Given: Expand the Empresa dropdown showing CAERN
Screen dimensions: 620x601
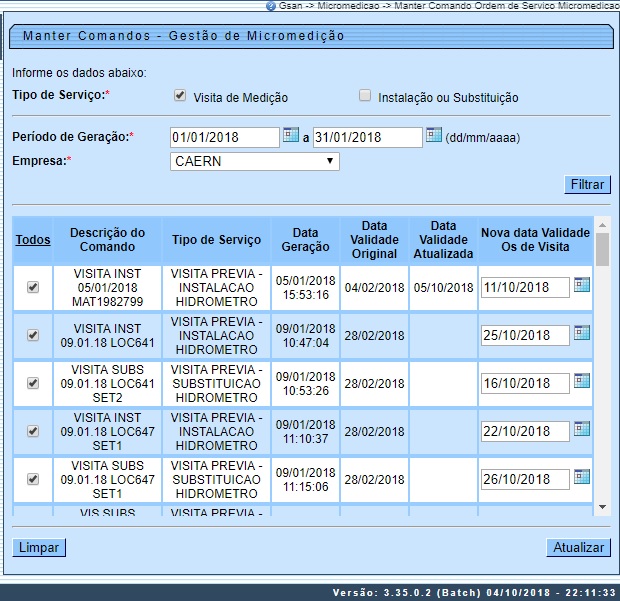Looking at the screenshot, I should point(255,161).
